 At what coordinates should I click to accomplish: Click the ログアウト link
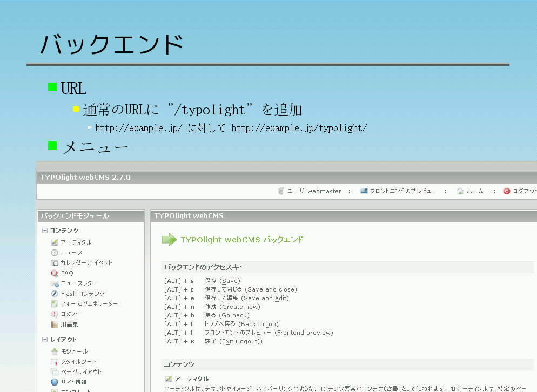(x=525, y=191)
